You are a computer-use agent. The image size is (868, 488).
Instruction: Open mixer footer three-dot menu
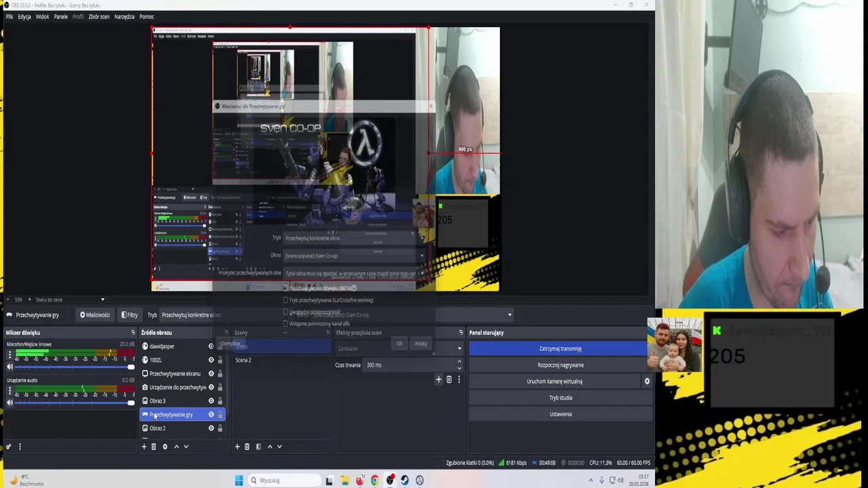coord(20,447)
